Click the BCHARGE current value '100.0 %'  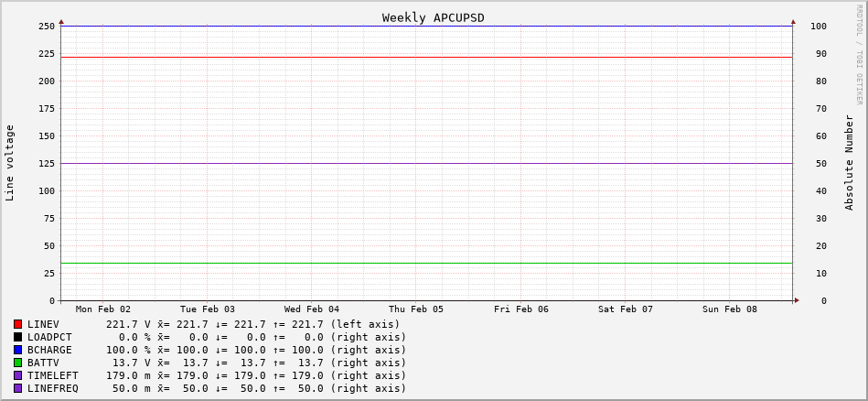[x=128, y=350]
